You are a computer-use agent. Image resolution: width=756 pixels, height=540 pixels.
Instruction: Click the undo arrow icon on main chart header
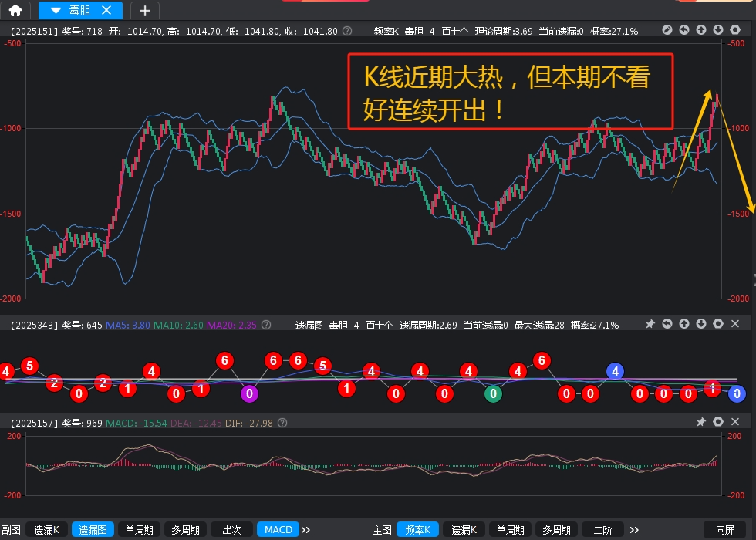684,30
